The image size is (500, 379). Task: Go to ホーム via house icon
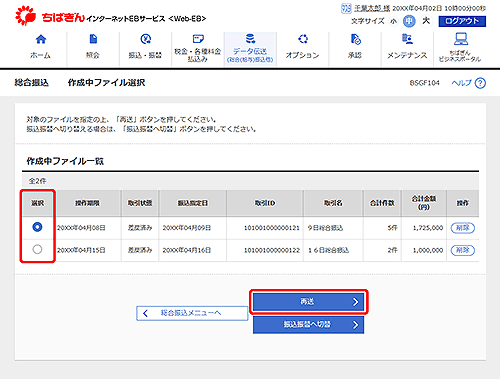point(41,39)
